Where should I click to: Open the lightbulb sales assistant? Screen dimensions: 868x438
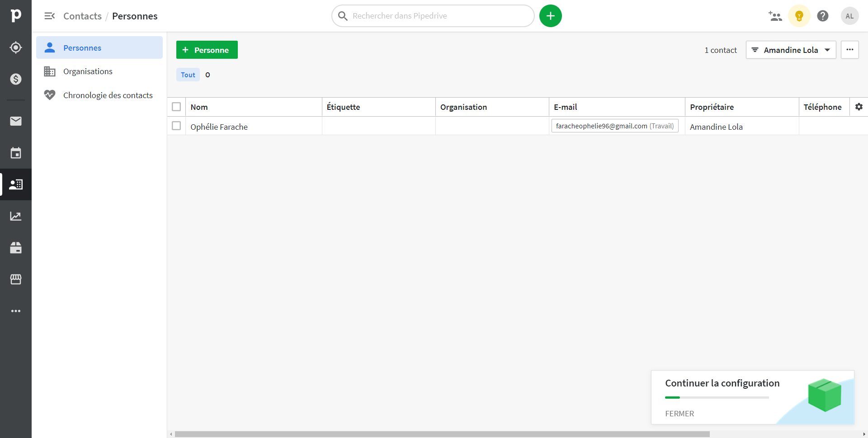[x=799, y=16]
